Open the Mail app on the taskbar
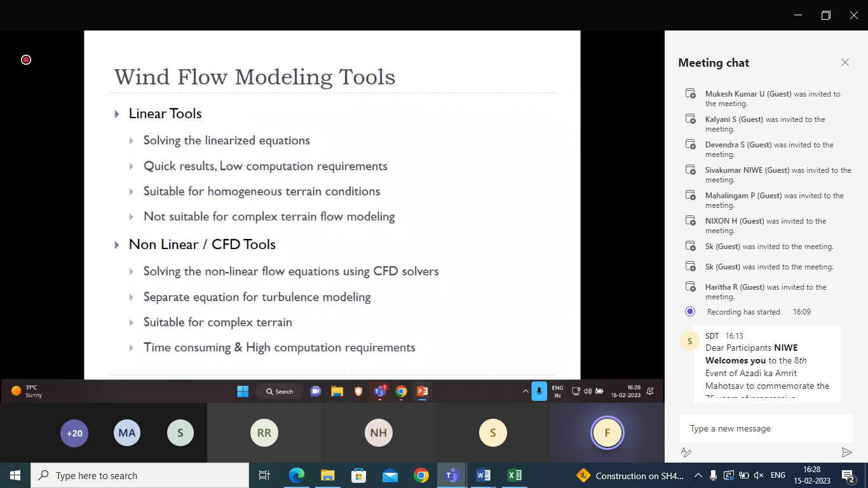 tap(390, 475)
